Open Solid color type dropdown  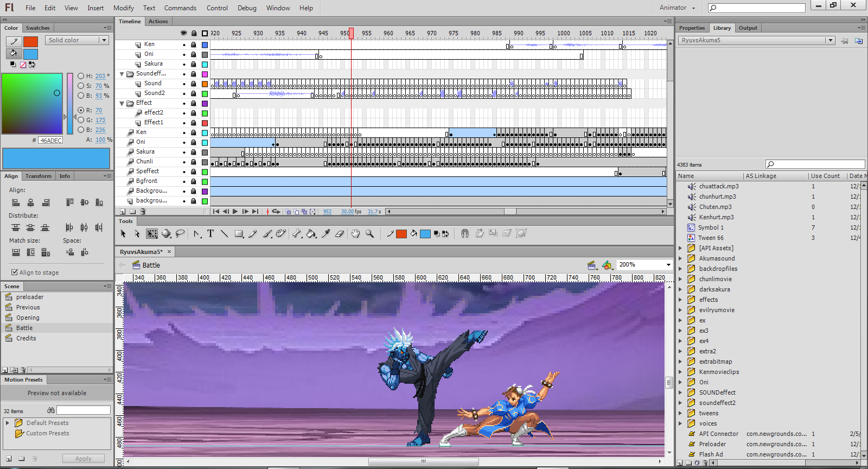[x=78, y=40]
